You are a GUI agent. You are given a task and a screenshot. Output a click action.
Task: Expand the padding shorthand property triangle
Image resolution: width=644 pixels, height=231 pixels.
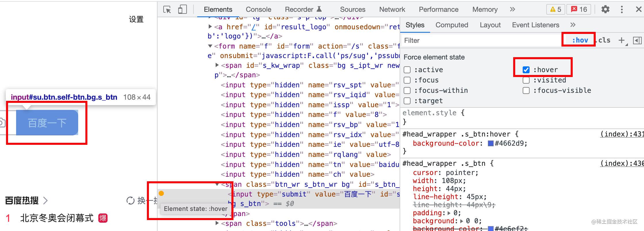[449, 213]
